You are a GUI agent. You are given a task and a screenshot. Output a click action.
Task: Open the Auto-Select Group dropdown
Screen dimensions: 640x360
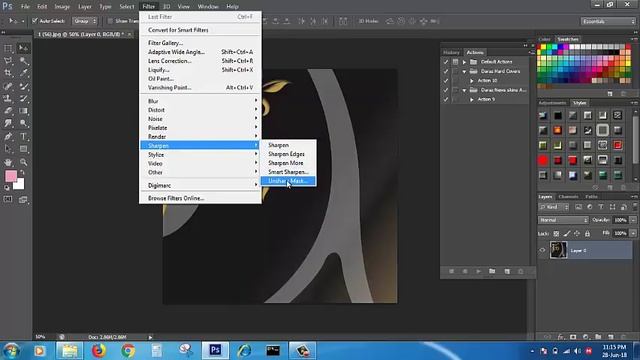tap(85, 21)
